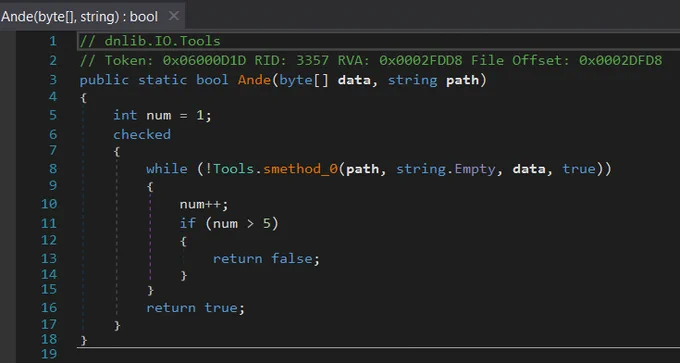The image size is (680, 363).
Task: Click File Offset: 0x0002DFD8 text
Action: (x=566, y=60)
